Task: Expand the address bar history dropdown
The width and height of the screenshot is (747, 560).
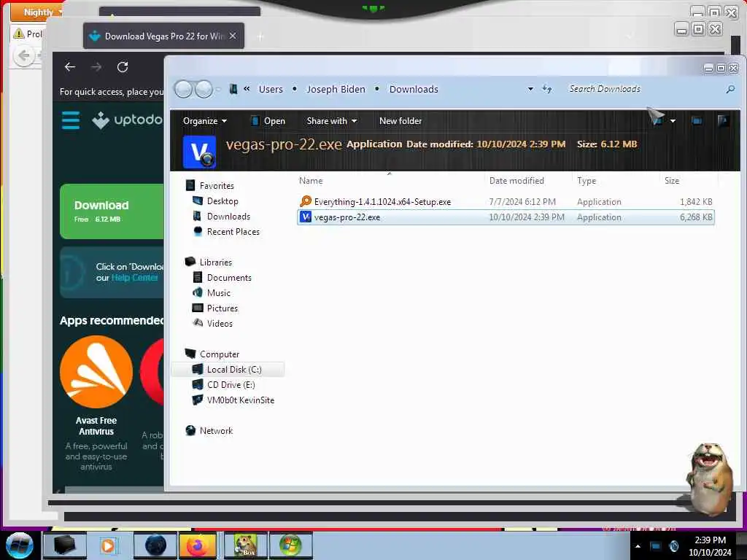Action: [530, 89]
